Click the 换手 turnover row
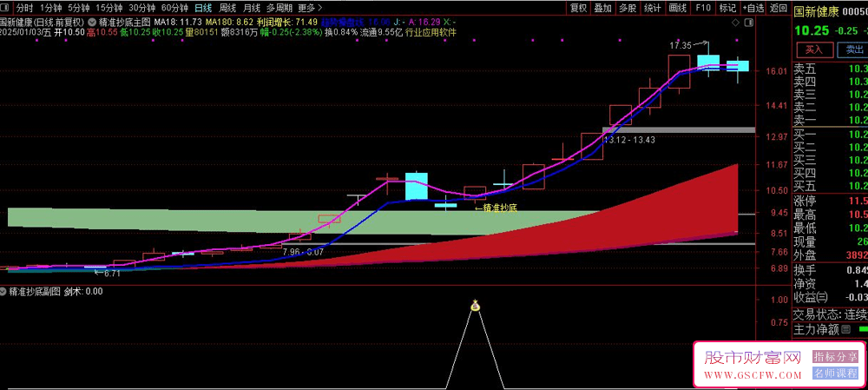Viewport: 868px width, 390px height. [831, 270]
